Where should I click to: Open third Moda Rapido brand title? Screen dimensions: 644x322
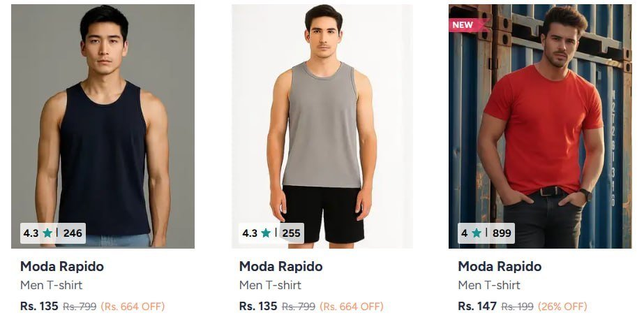click(x=500, y=267)
